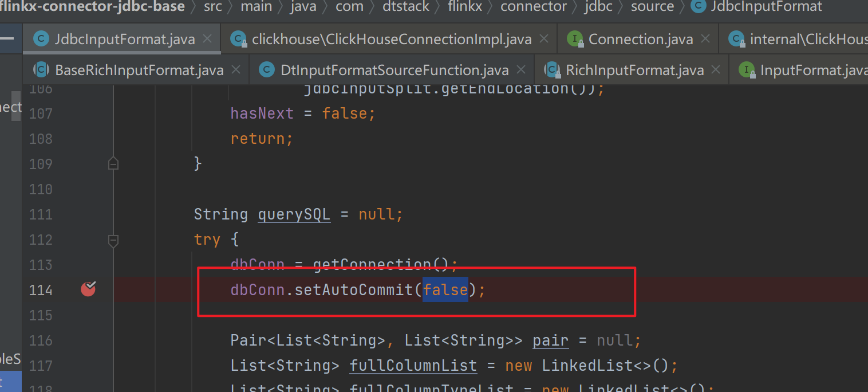Click the class icon on BaseRichInputFormat.java tab
This screenshot has height=392, width=868.
[41, 69]
